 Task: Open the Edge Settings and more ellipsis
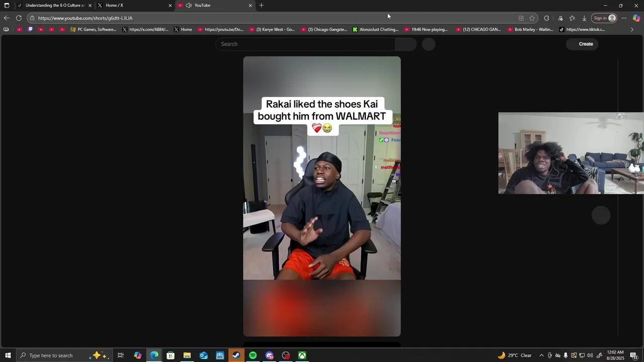624,18
